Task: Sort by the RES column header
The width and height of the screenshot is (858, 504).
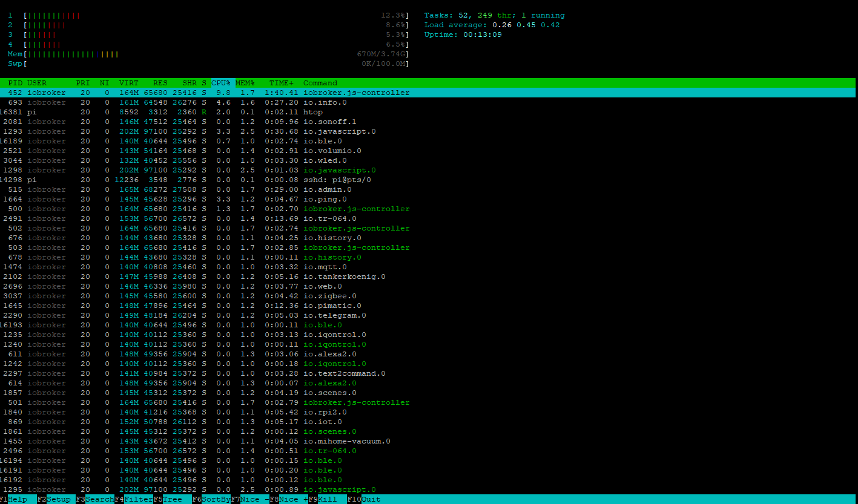Action: coord(160,83)
